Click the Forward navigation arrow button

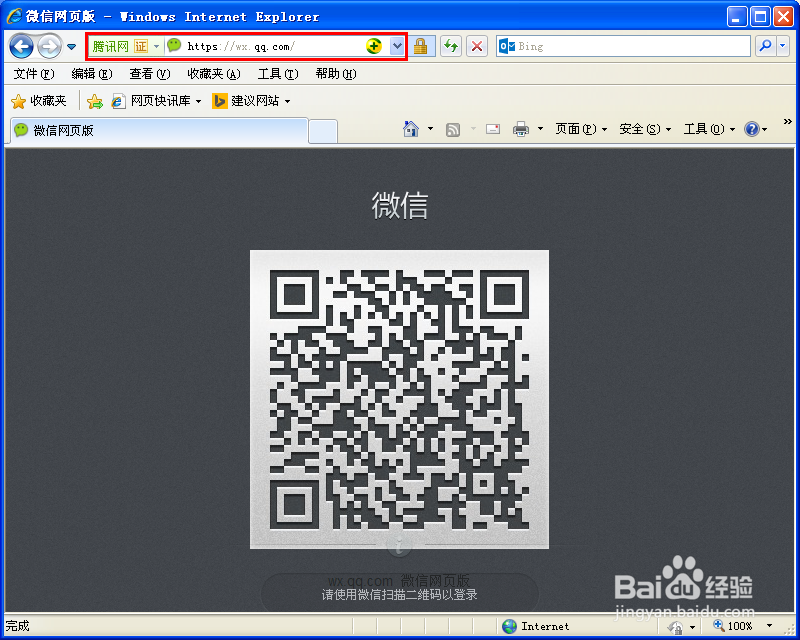(x=49, y=47)
